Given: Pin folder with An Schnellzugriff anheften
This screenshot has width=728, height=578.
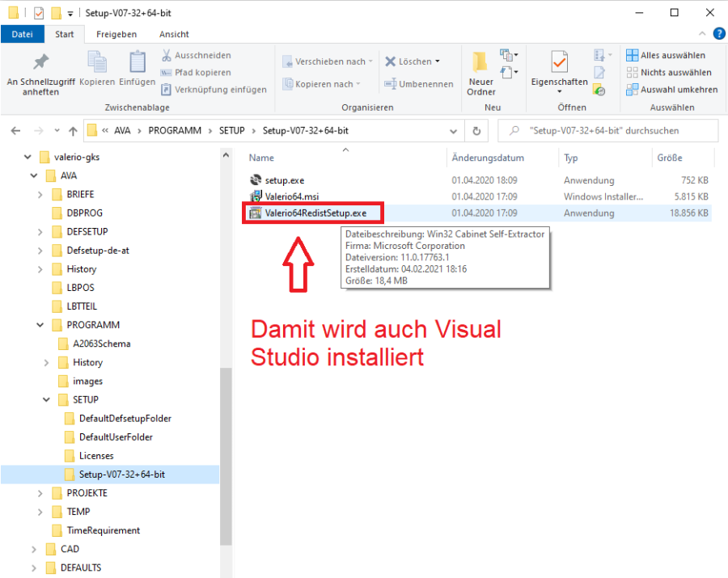Looking at the screenshot, I should click(x=40, y=63).
